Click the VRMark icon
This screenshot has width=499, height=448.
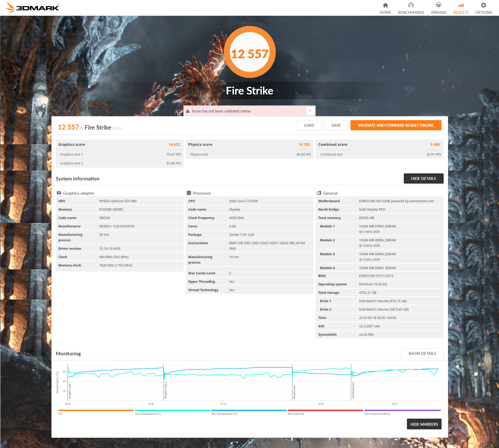[x=438, y=5]
